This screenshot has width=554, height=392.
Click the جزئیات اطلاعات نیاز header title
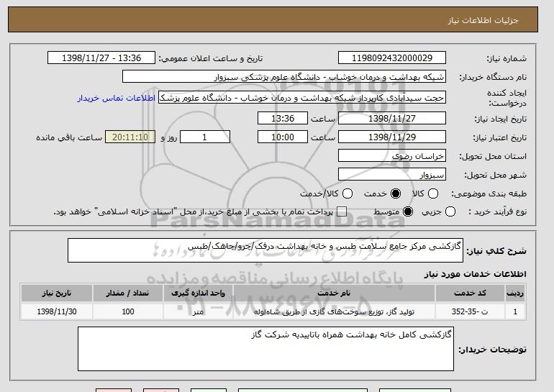point(483,20)
